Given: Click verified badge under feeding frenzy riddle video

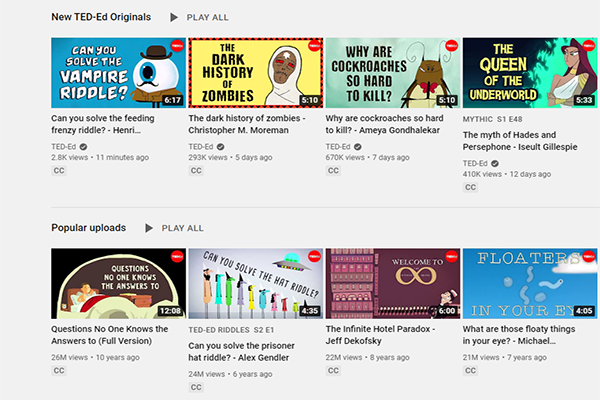Looking at the screenshot, I should click(x=83, y=146).
